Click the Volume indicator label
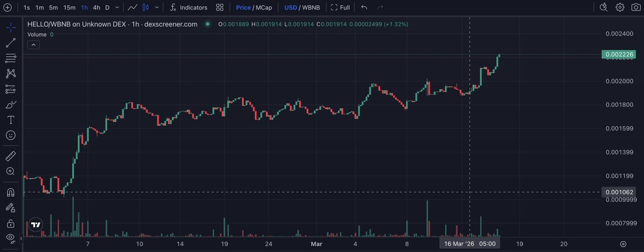 [37, 34]
